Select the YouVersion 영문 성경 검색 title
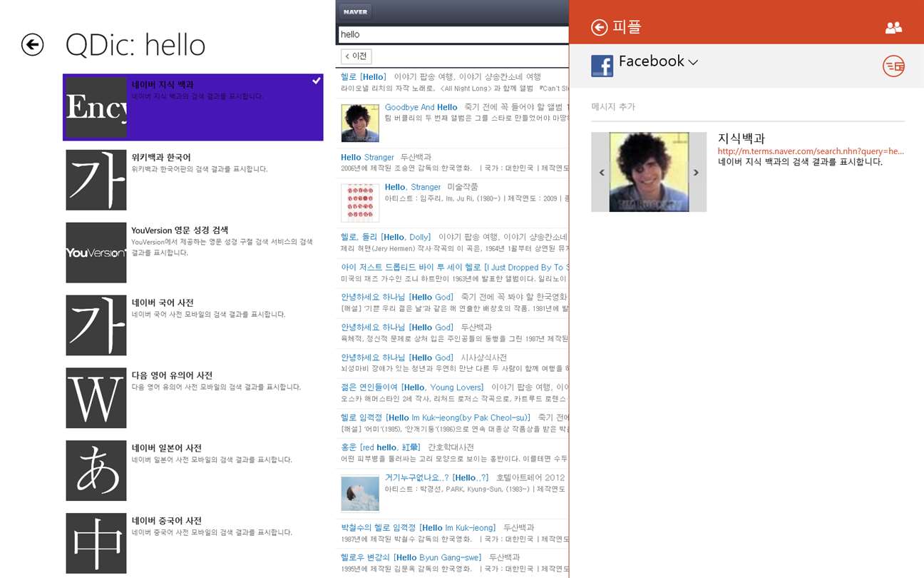924x578 pixels. click(x=180, y=230)
